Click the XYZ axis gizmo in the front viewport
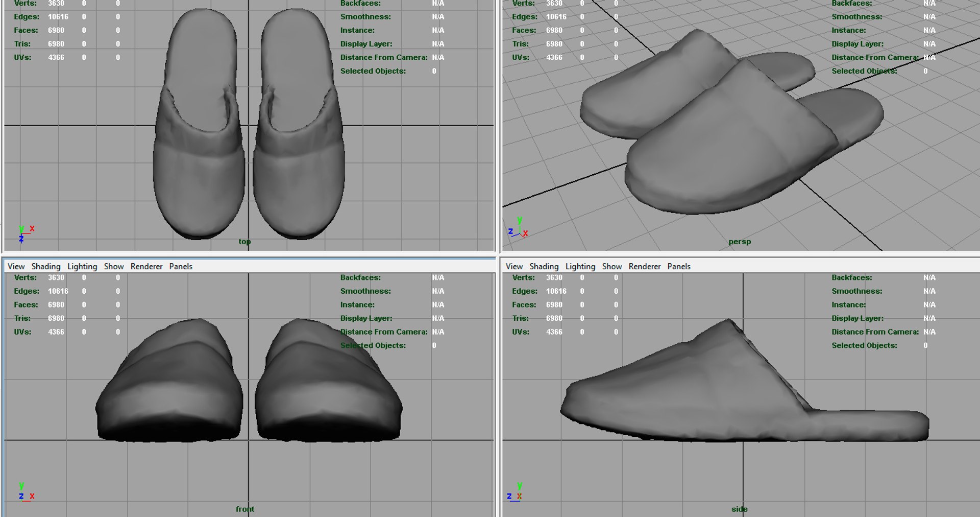This screenshot has height=517, width=980. click(26, 492)
